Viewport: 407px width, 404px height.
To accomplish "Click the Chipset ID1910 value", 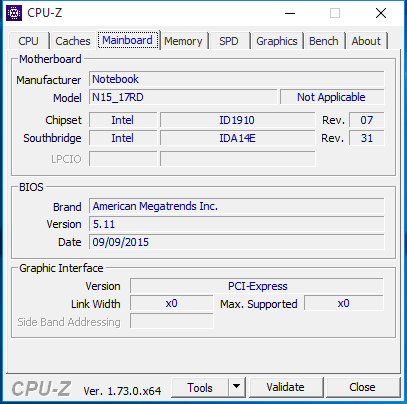I will click(237, 120).
